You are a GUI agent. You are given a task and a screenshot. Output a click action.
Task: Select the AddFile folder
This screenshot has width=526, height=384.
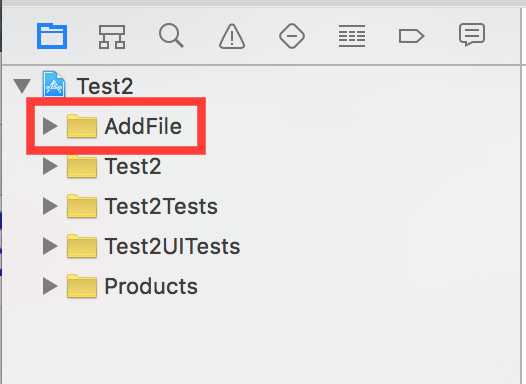click(124, 126)
